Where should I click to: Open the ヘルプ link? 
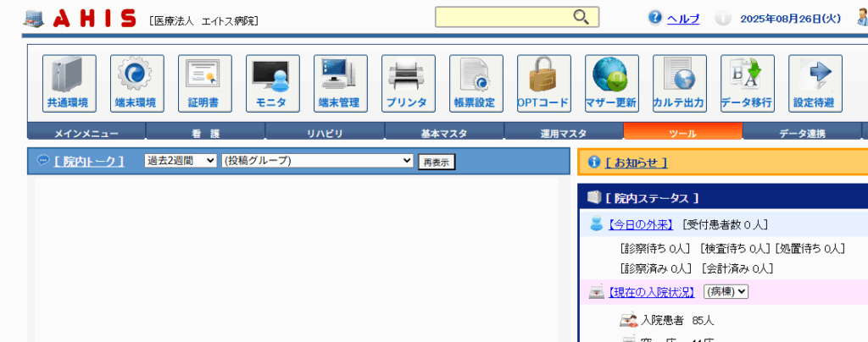[x=683, y=19]
